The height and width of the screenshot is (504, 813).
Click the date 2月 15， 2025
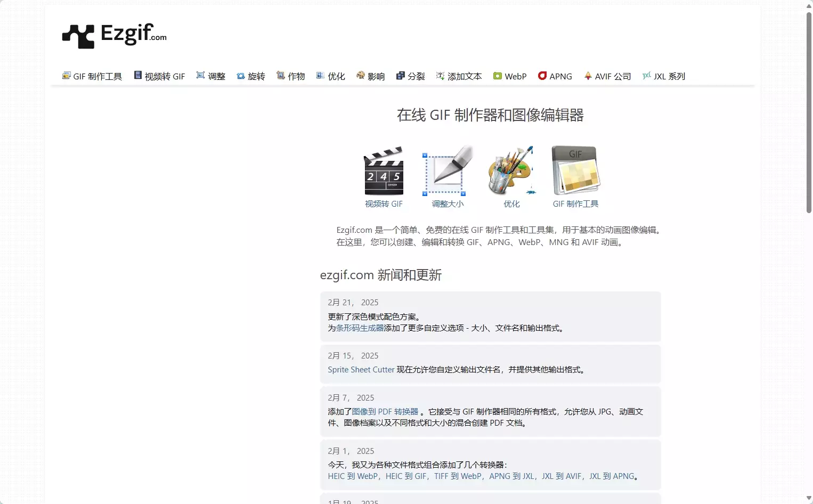tap(353, 356)
